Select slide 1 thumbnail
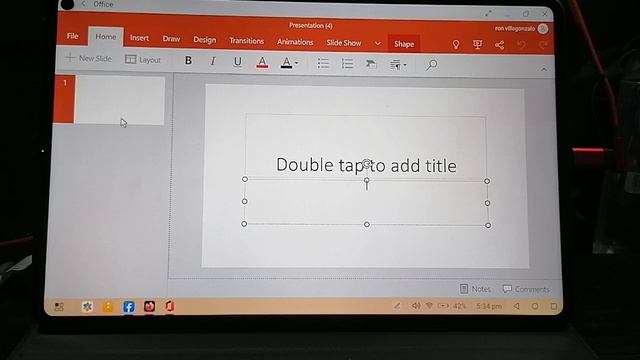Image resolution: width=640 pixels, height=360 pixels. coord(119,100)
